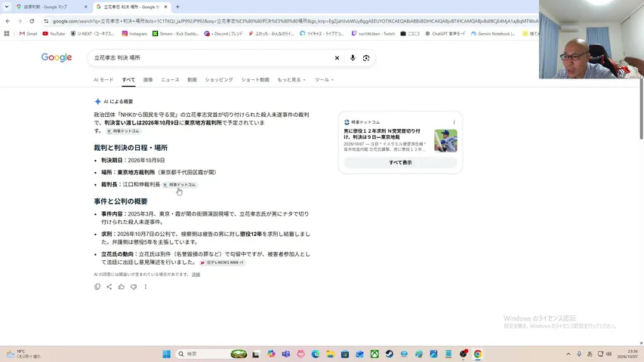Open the Gmail bookmark
The height and width of the screenshot is (362, 644).
pos(29,34)
